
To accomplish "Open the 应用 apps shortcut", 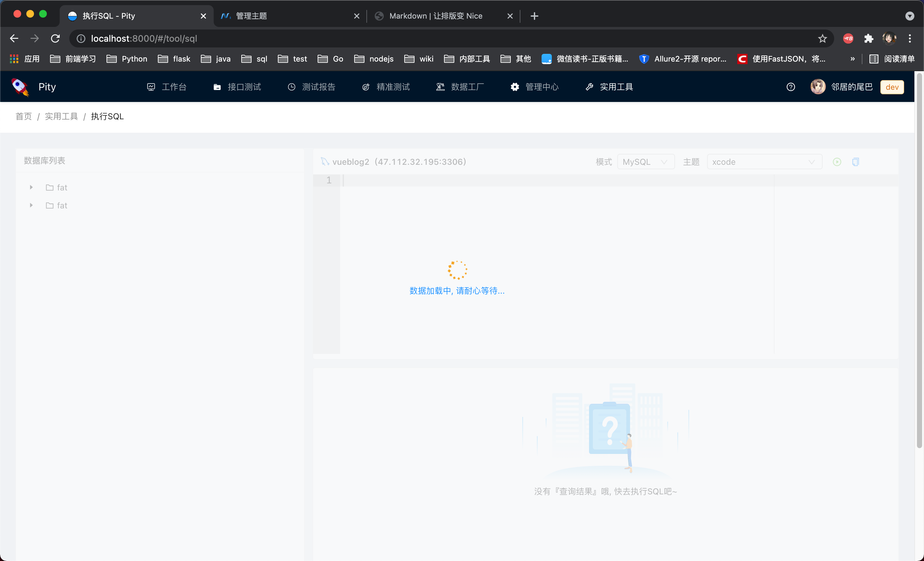I will 24,59.
